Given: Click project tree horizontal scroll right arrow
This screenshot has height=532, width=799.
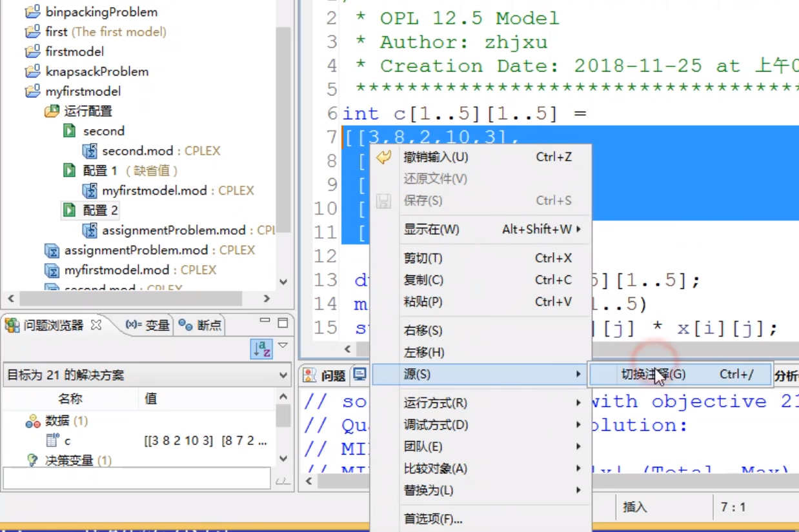Looking at the screenshot, I should 267,299.
